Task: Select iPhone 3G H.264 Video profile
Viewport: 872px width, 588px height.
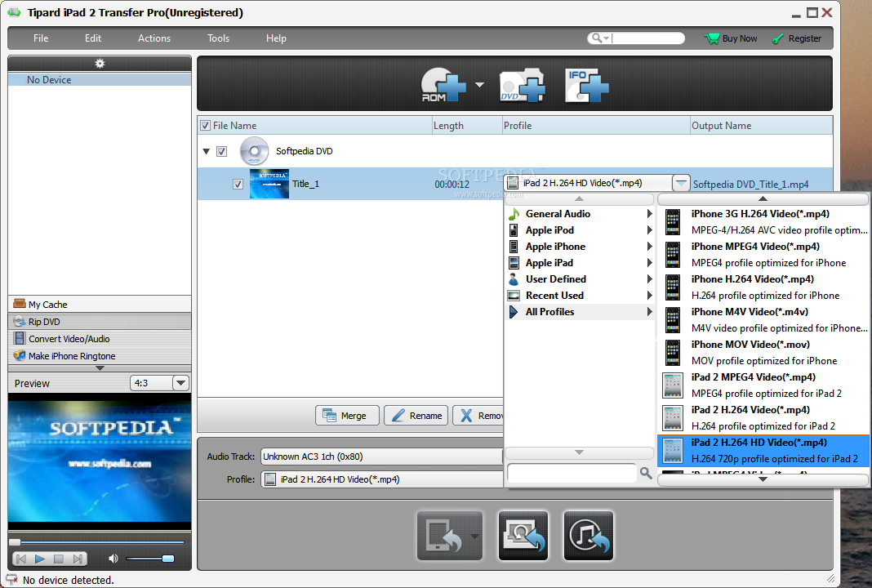Action: pyautogui.click(x=763, y=222)
